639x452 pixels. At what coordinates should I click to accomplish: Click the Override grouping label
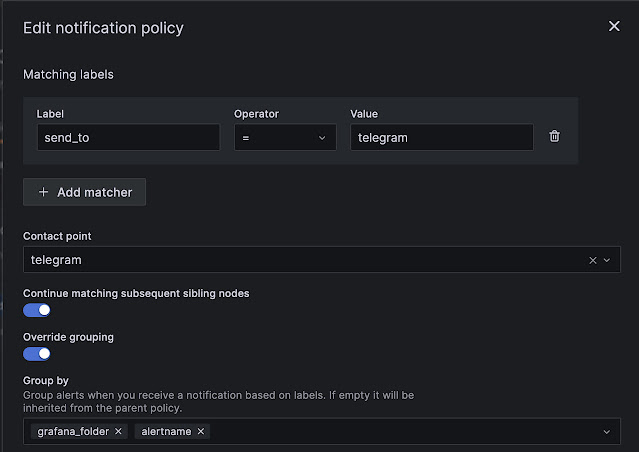[68, 337]
